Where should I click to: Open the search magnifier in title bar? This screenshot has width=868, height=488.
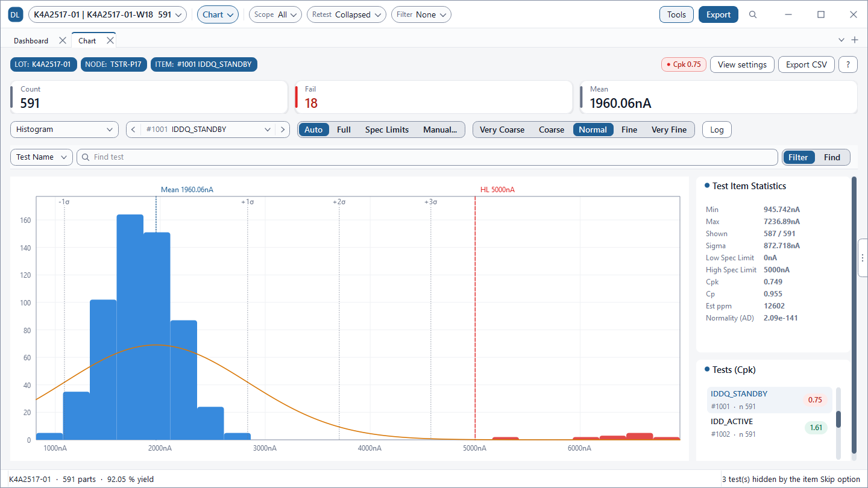click(753, 15)
